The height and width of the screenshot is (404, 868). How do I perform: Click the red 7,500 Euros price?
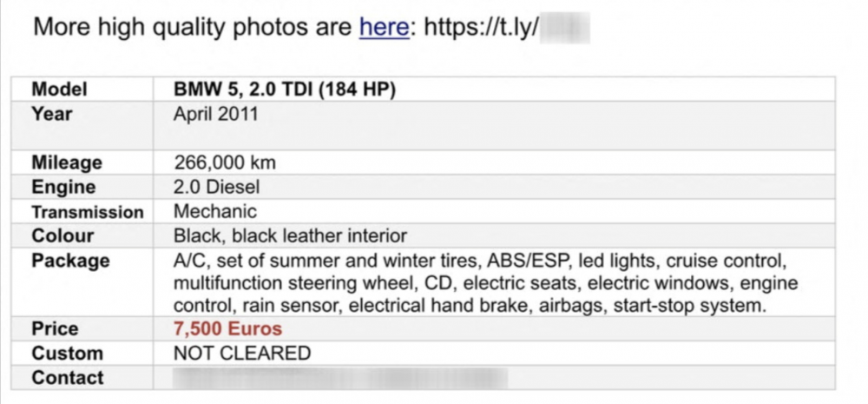click(227, 328)
